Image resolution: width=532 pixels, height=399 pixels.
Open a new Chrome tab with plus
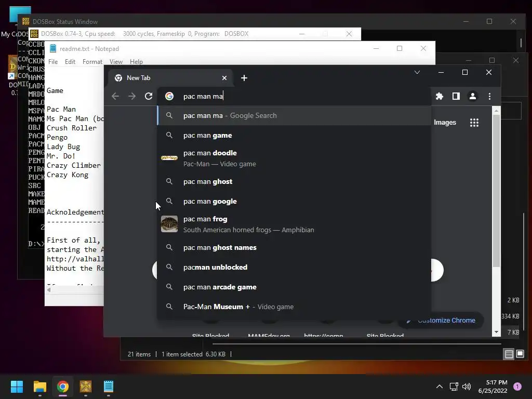point(244,78)
